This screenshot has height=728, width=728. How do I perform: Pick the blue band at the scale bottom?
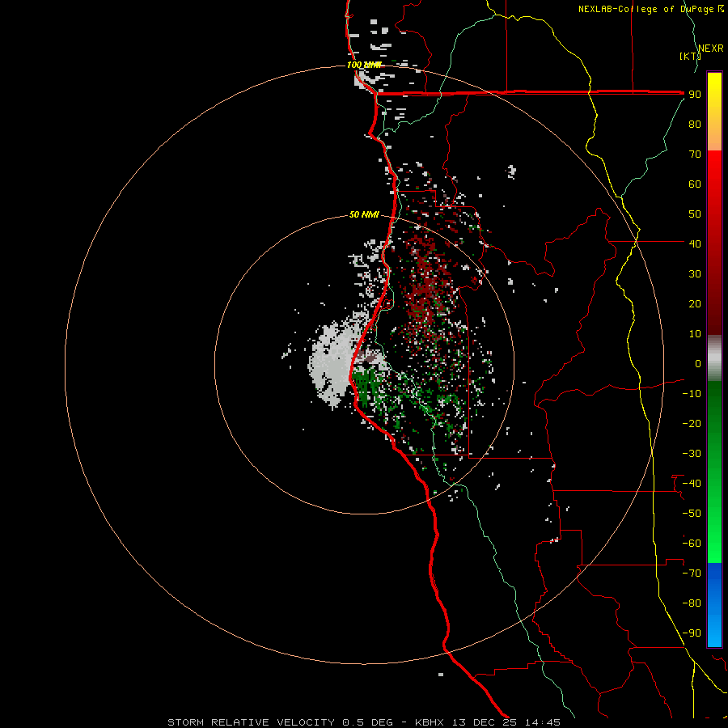tap(714, 605)
